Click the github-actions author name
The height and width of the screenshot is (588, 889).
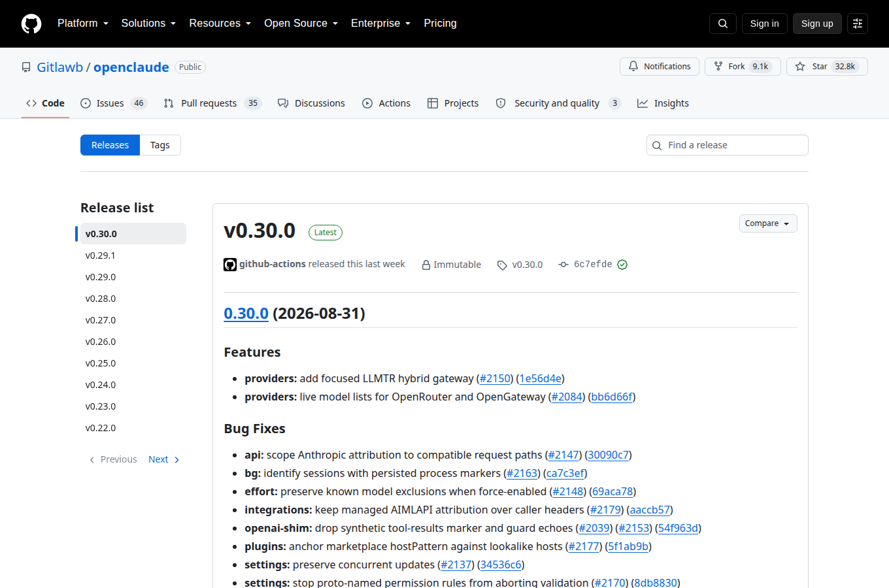coord(273,264)
